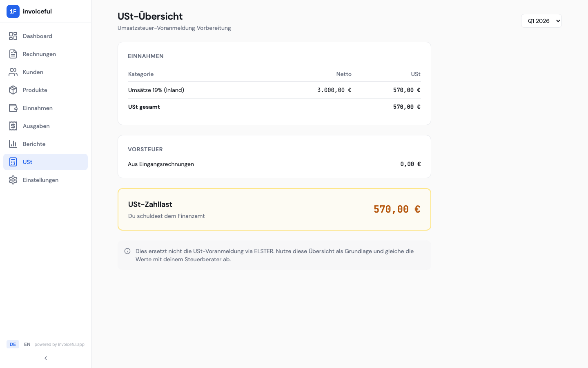Click the Umsatzsteuer-Voranmeldung Vorbereitung subtitle

click(174, 28)
